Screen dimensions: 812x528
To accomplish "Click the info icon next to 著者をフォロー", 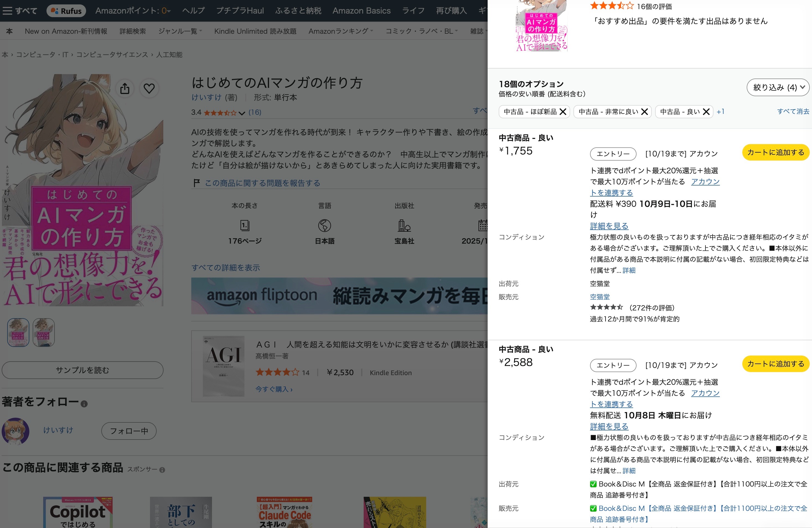I will 84,404.
